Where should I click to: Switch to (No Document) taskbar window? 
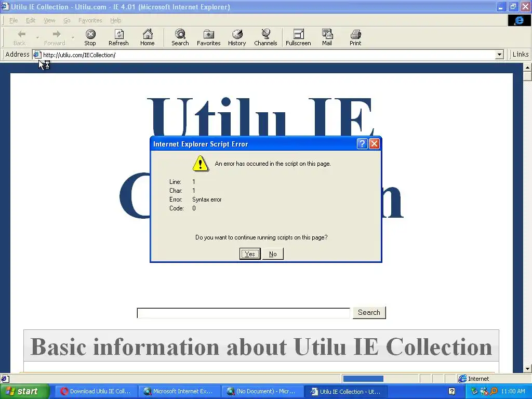[x=262, y=391]
